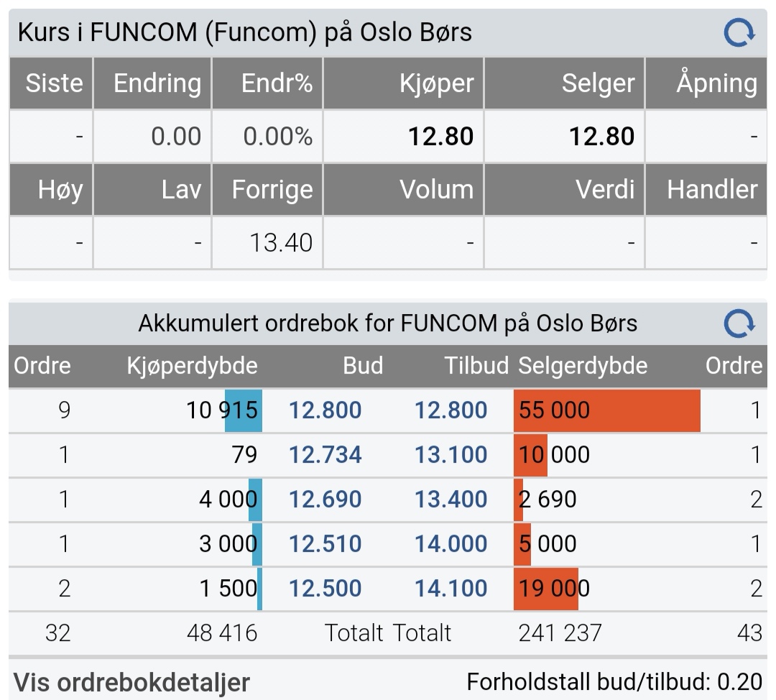
Task: Refresh the FUNCOM Kurs price panel
Action: (x=739, y=32)
